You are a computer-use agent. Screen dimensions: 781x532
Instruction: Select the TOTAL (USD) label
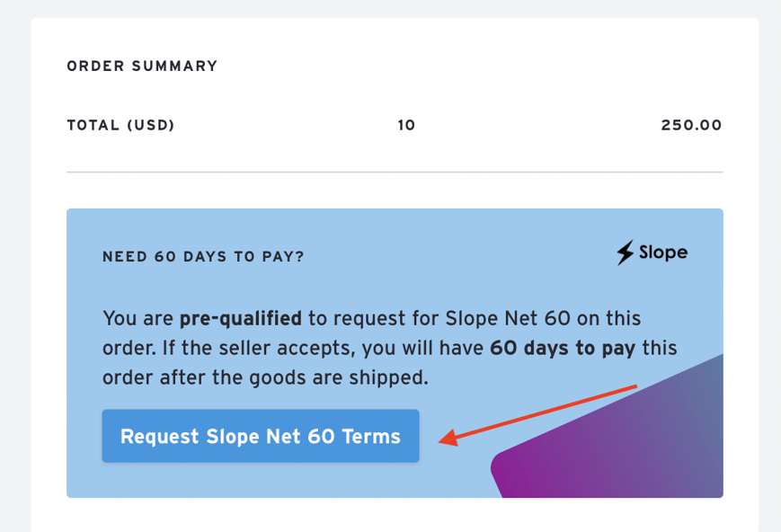pos(120,125)
